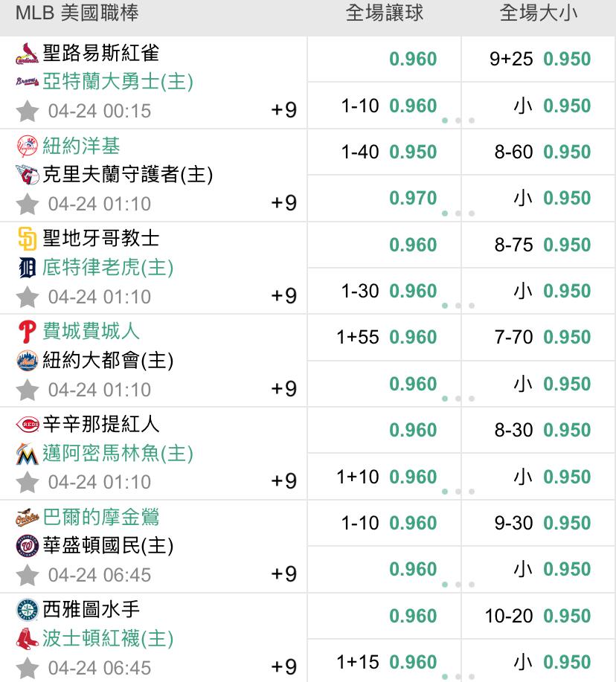Expand +9 more bets for Phillies vs Mets
The height and width of the screenshot is (682, 616).
pos(283,388)
